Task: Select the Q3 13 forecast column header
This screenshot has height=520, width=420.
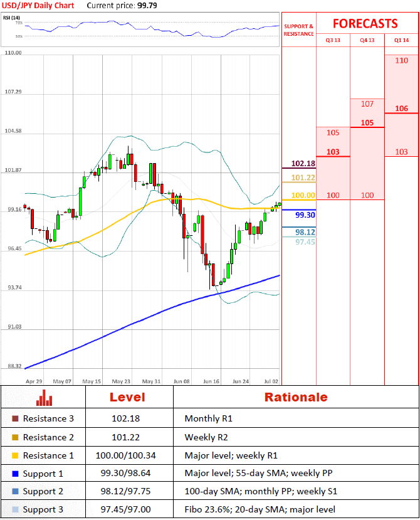Action: click(333, 40)
